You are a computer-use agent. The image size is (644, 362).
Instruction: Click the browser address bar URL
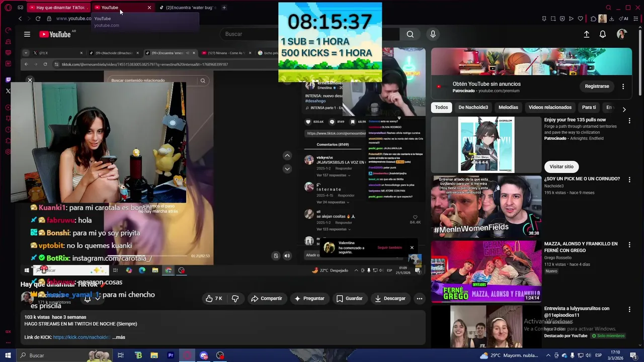tap(73, 19)
